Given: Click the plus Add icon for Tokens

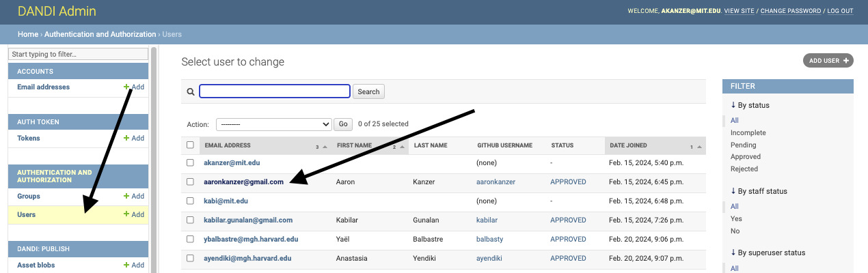Looking at the screenshot, I should pos(126,139).
